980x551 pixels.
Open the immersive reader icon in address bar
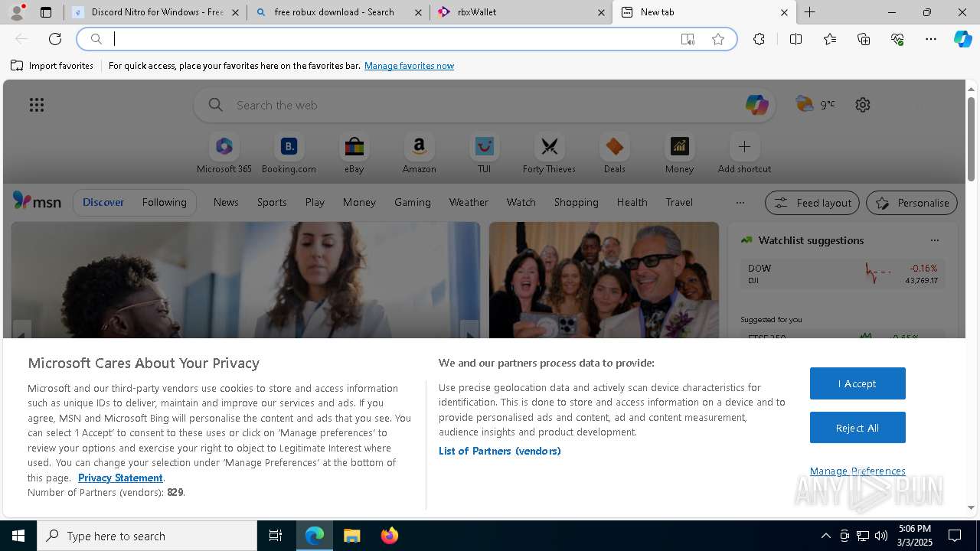coord(688,39)
